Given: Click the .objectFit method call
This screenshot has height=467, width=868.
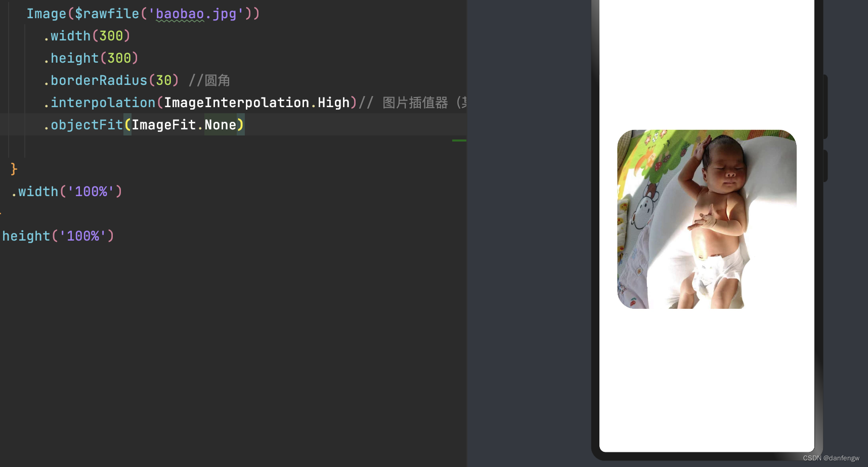Looking at the screenshot, I should 84,125.
